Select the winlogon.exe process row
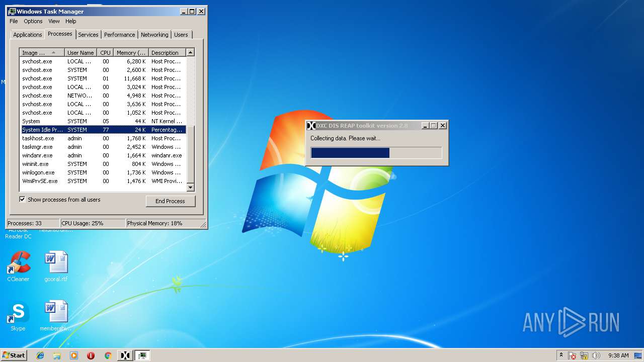644x362 pixels. 103,172
